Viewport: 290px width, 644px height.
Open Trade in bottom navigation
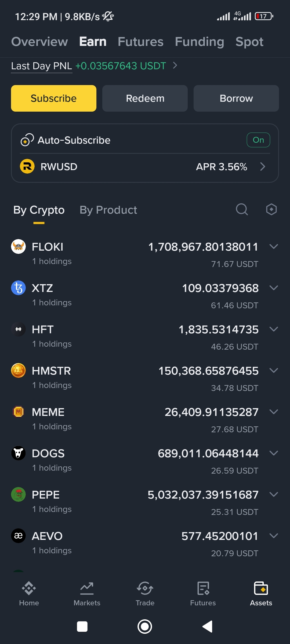click(x=145, y=594)
